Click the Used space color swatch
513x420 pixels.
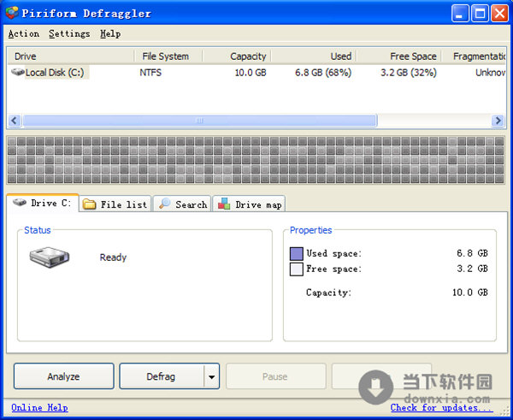click(297, 254)
